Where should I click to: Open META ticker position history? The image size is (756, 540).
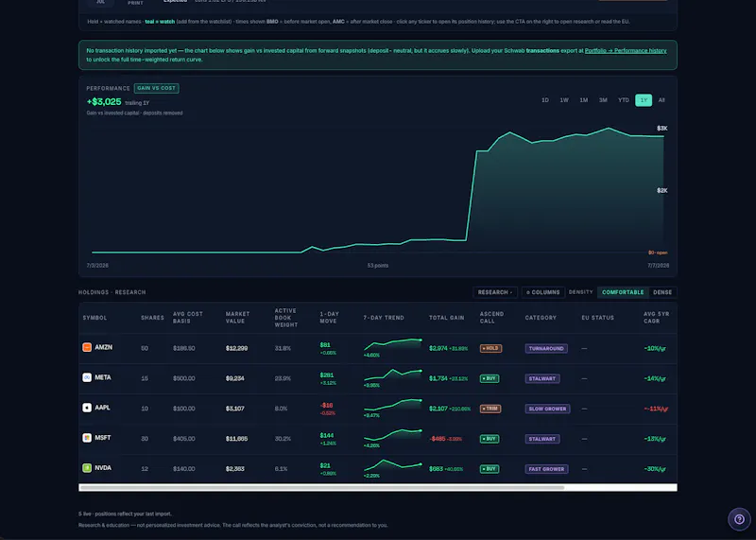point(103,377)
